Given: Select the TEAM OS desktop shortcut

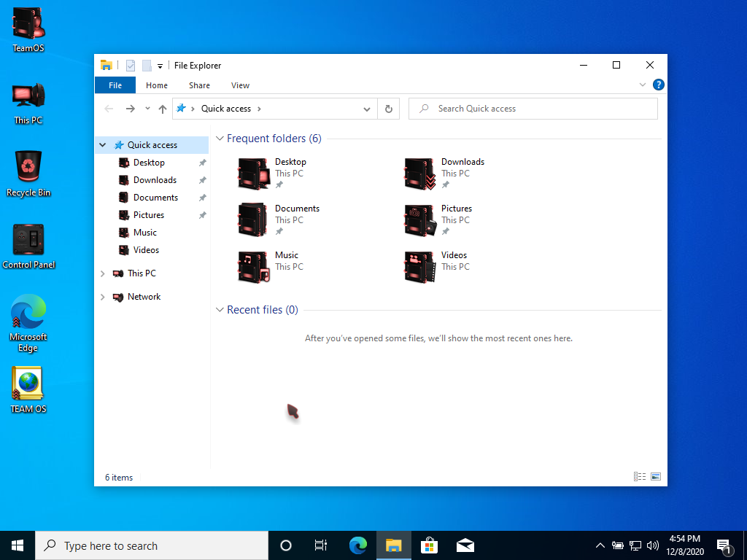Looking at the screenshot, I should tap(28, 390).
